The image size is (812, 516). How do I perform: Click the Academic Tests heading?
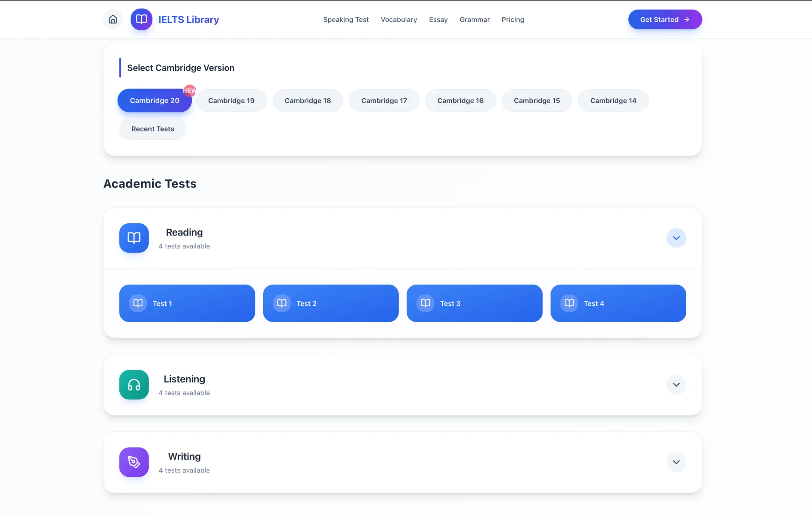150,183
